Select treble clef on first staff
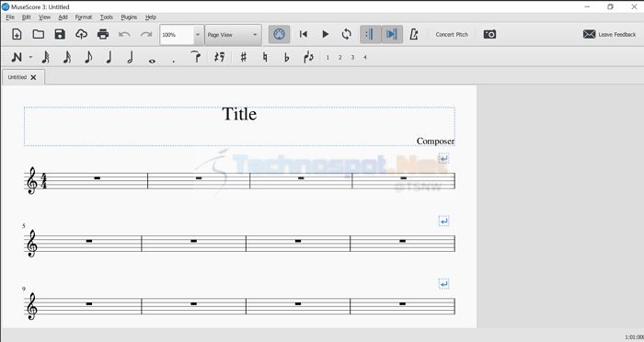644x342 pixels. [x=31, y=180]
